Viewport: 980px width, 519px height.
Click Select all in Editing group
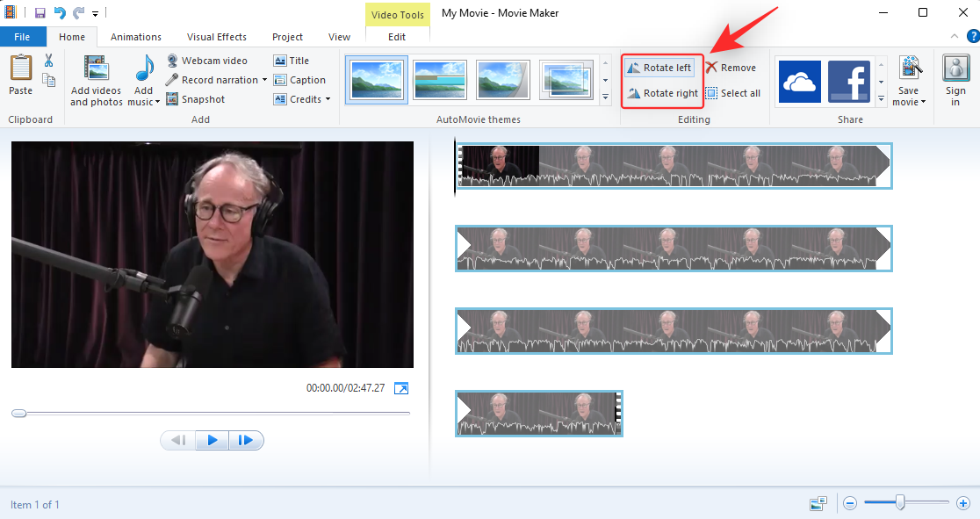point(733,93)
